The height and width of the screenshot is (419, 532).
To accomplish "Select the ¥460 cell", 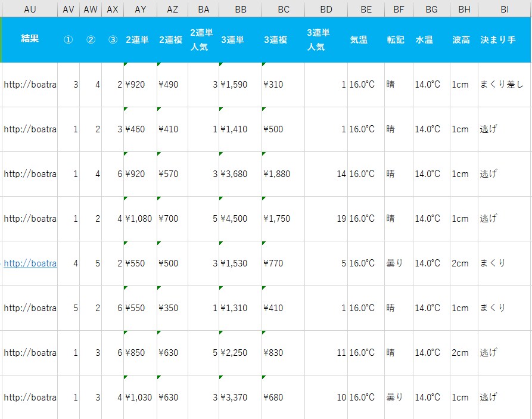I will [141, 129].
